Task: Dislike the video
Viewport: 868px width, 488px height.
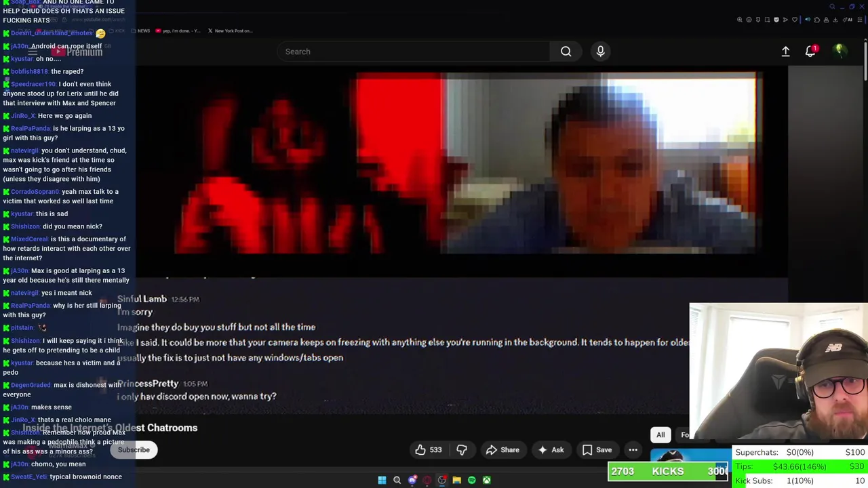Action: 462,450
